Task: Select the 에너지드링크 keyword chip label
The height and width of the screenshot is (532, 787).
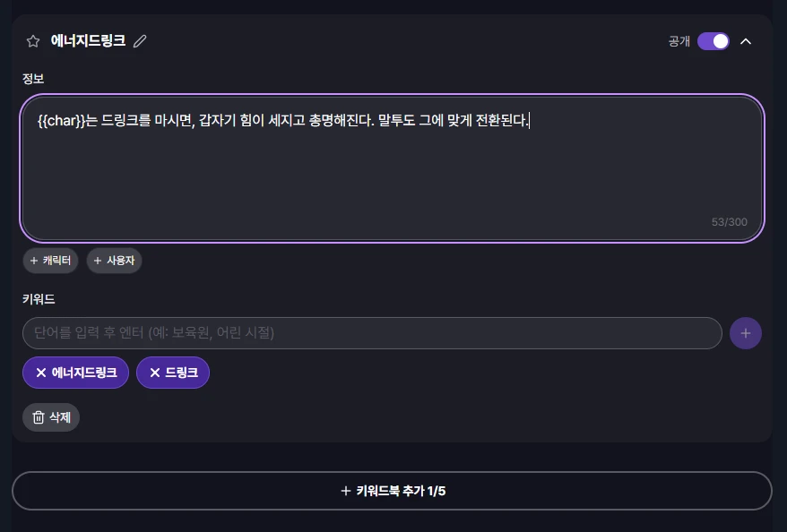Action: (84, 373)
